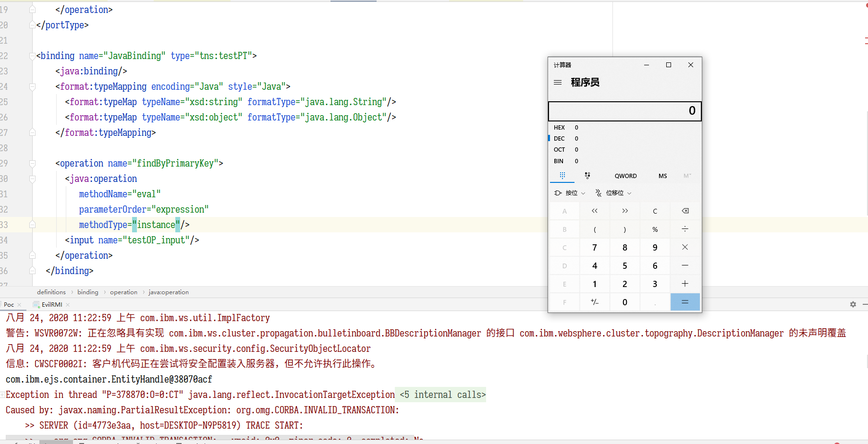This screenshot has height=444, width=868.
Task: Expand the 按位 bitwise dropdown
Action: click(x=571, y=193)
